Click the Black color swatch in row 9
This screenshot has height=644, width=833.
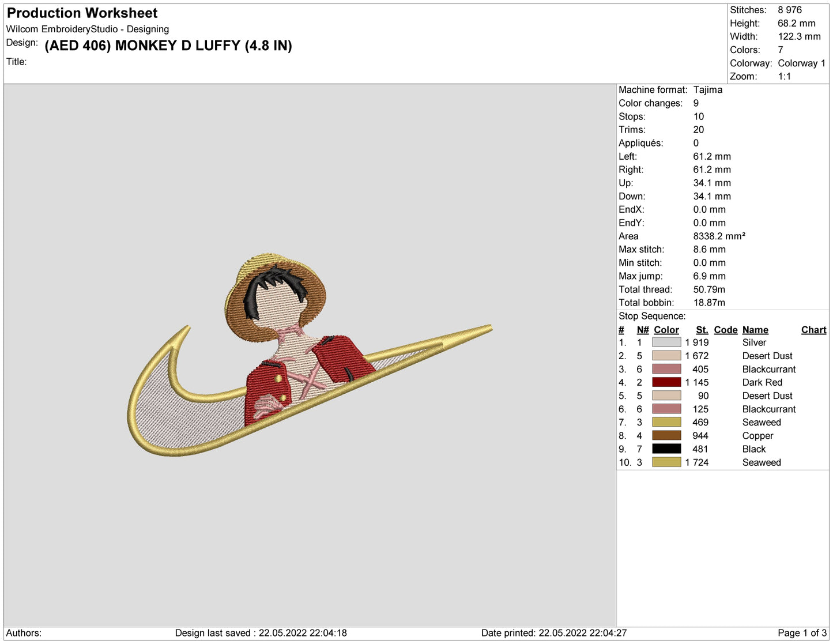pos(666,449)
